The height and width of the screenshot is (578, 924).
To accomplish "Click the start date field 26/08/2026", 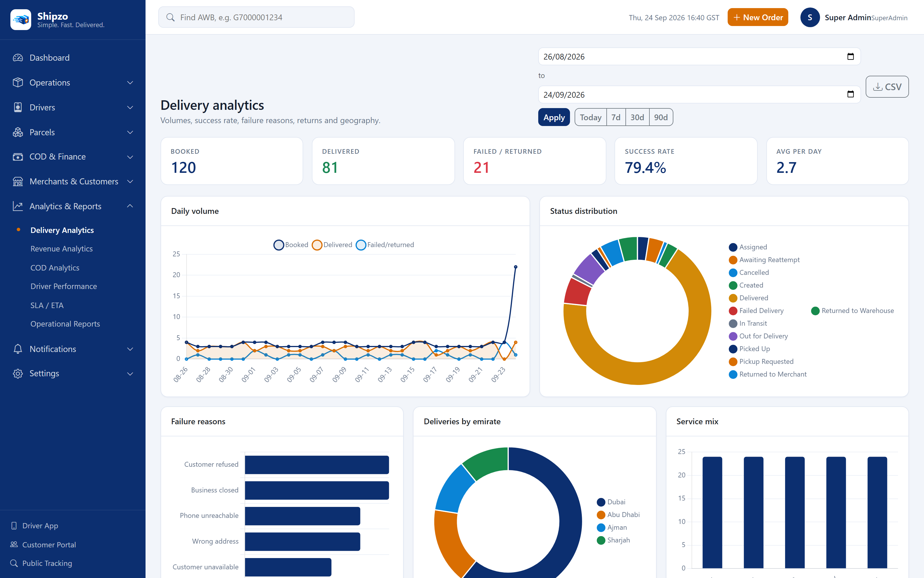I will pyautogui.click(x=699, y=57).
